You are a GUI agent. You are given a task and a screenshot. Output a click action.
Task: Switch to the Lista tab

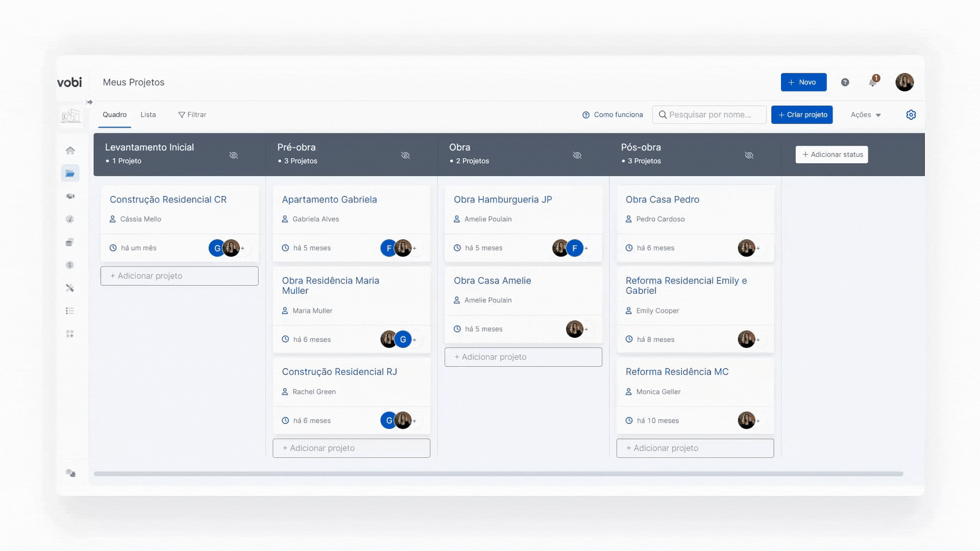click(x=148, y=115)
